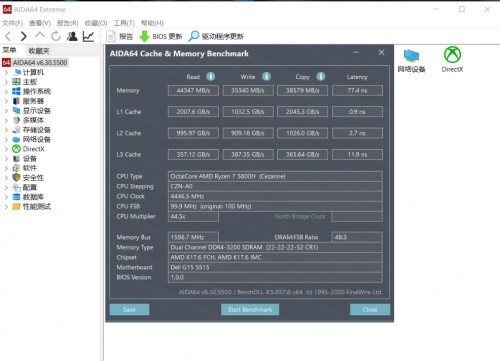This screenshot has height=361, width=500.
Task: Click the Memory Type Dual Channel DDR4-3200 field
Action: coord(275,247)
